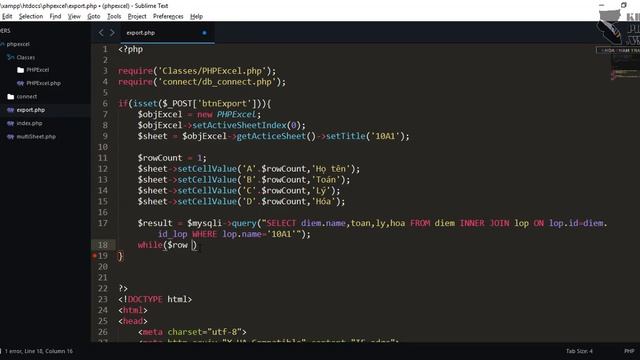Open the Tab Size: 4 selector
Screen dimensions: 640x360
pos(579,351)
